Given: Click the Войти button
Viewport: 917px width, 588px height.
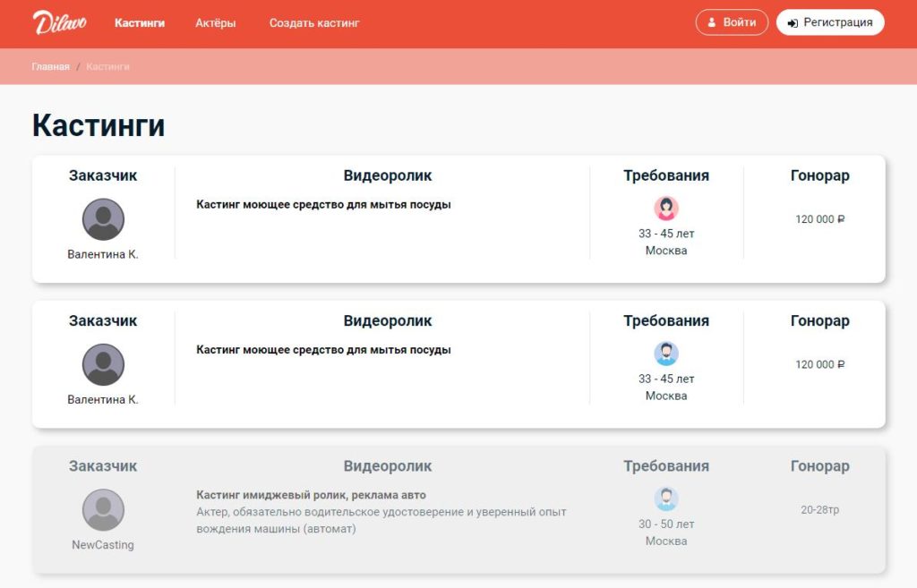Looking at the screenshot, I should pos(732,22).
